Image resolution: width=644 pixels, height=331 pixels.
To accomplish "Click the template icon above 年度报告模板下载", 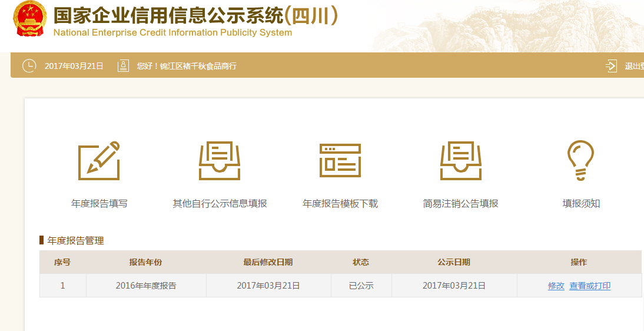I will click(340, 161).
